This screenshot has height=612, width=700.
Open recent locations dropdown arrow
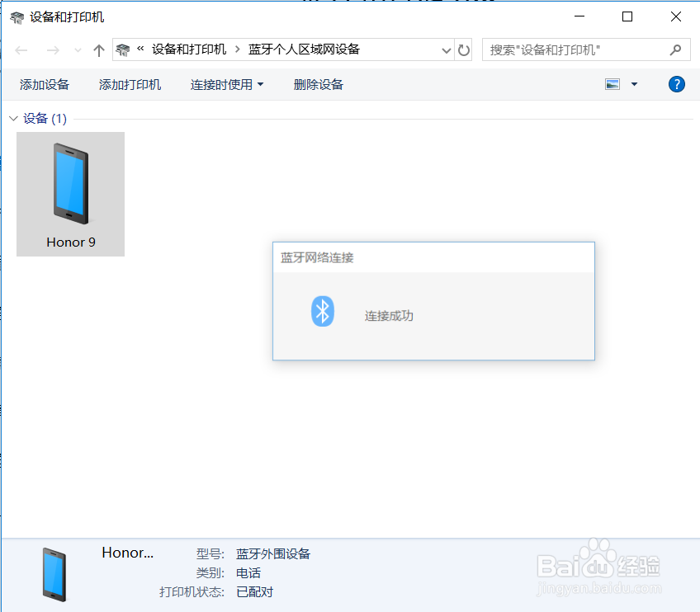[x=78, y=50]
